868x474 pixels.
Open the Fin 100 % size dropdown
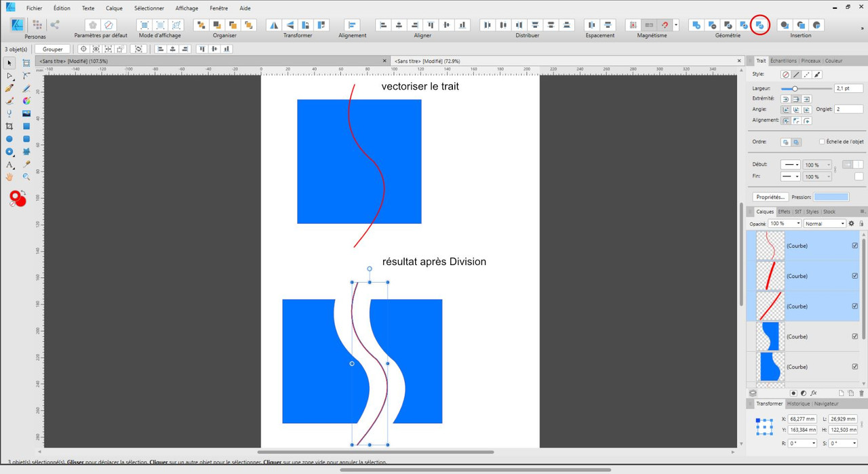click(817, 176)
